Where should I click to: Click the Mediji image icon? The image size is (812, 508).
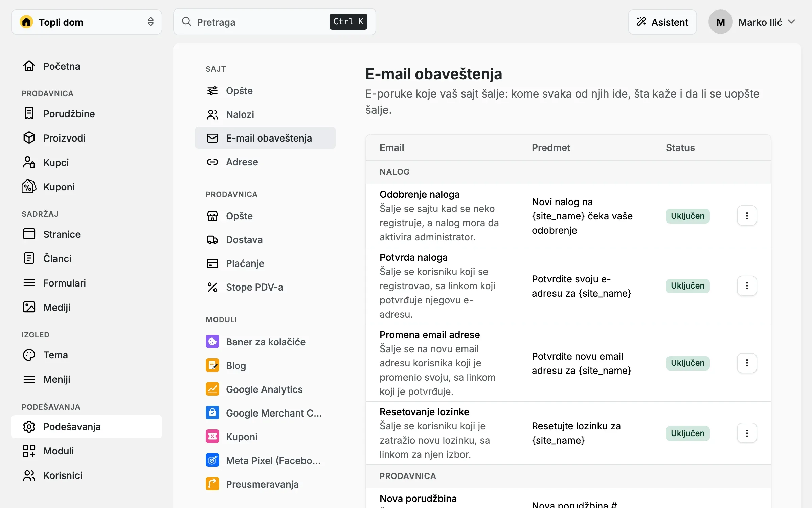(x=29, y=307)
